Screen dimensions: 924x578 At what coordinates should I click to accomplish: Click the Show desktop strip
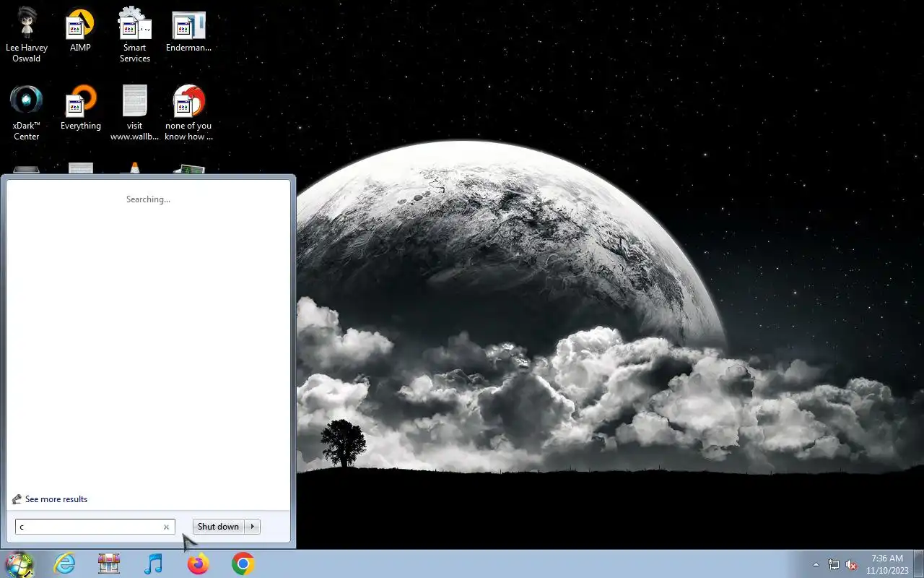coord(918,564)
